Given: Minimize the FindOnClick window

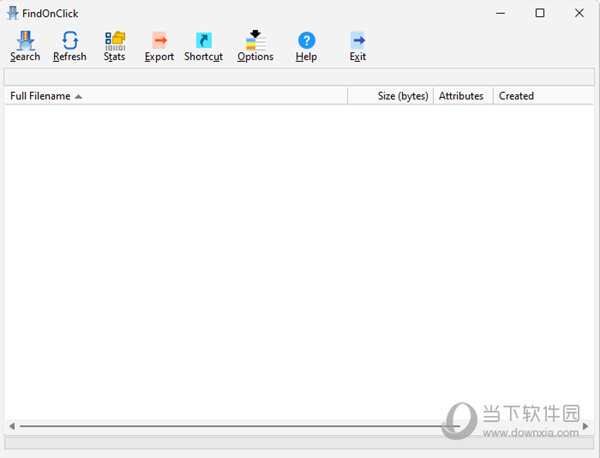Looking at the screenshot, I should click(501, 13).
